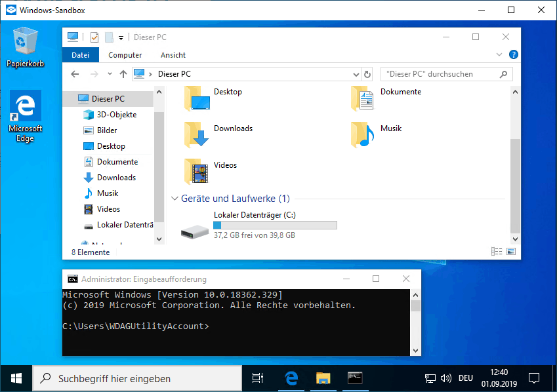Click the network icon in system tray

click(430, 378)
